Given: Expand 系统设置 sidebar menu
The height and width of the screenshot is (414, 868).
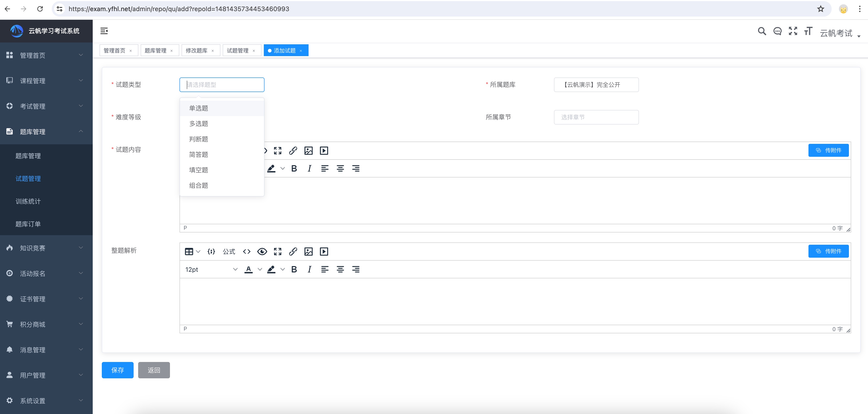Looking at the screenshot, I should (46, 401).
